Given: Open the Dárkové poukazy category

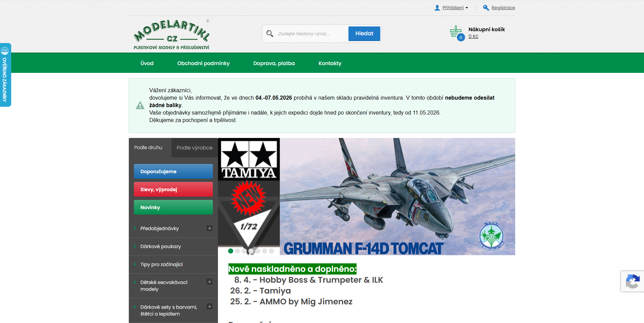Looking at the screenshot, I should click(161, 246).
